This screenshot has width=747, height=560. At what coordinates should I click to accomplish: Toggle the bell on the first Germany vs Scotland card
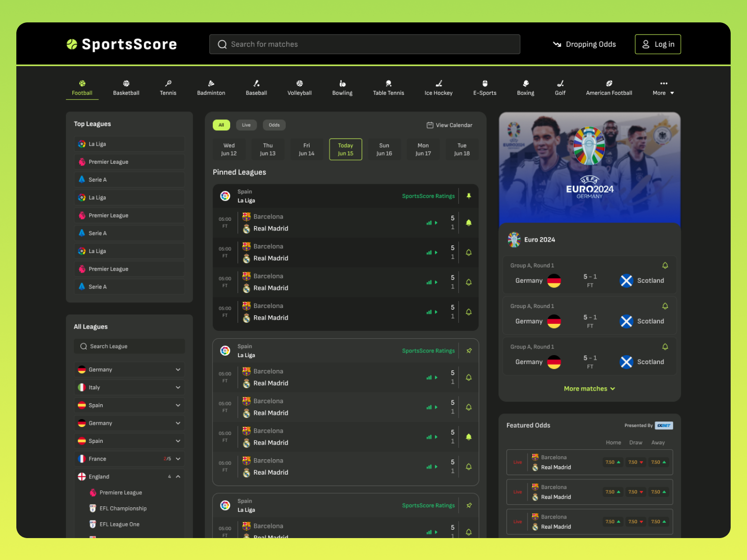[x=665, y=266]
